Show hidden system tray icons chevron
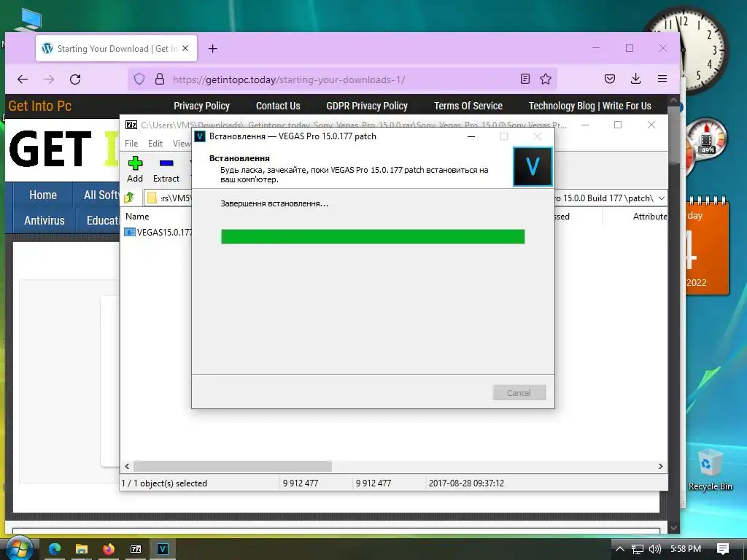Screen dimensions: 747x560 click(620, 549)
